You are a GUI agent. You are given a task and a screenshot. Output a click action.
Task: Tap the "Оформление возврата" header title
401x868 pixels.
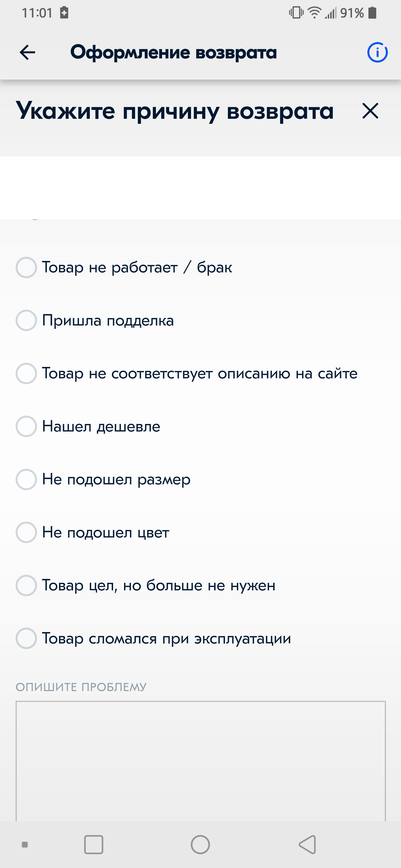(173, 52)
